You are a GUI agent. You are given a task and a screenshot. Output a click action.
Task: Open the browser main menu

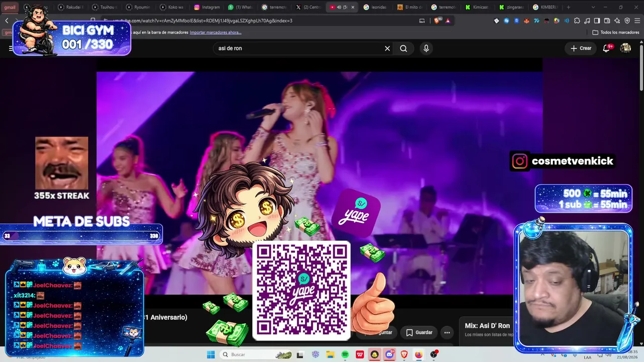coord(637,21)
